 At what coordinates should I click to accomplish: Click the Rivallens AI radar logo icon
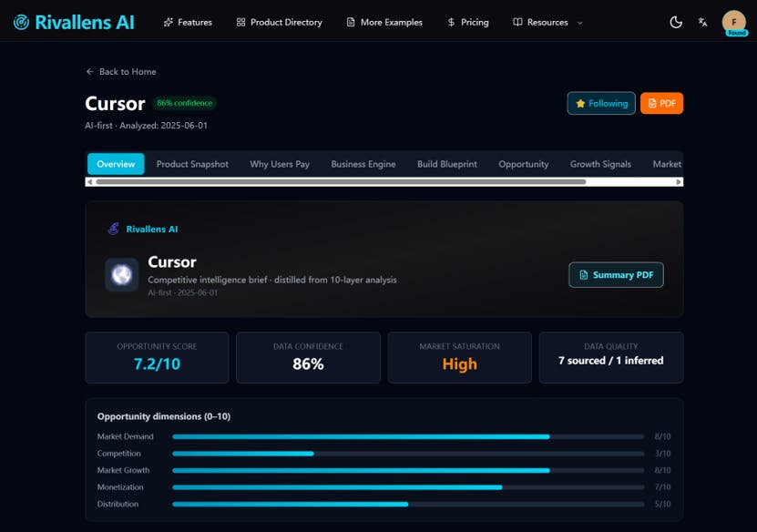(21, 22)
